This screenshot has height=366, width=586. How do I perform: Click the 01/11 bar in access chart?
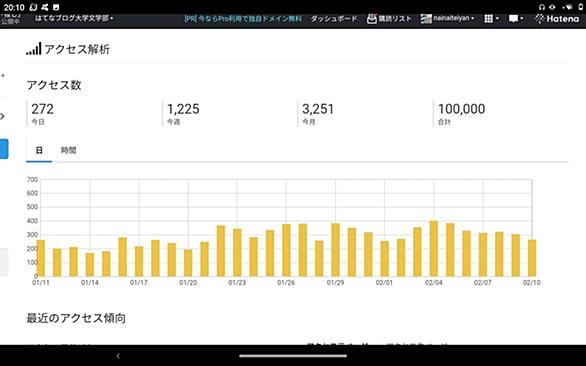pyautogui.click(x=41, y=258)
